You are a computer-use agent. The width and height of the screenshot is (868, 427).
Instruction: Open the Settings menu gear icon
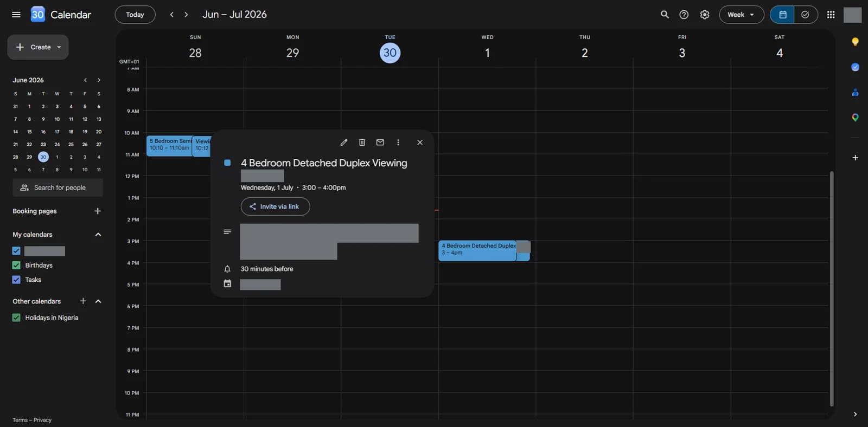pyautogui.click(x=705, y=15)
